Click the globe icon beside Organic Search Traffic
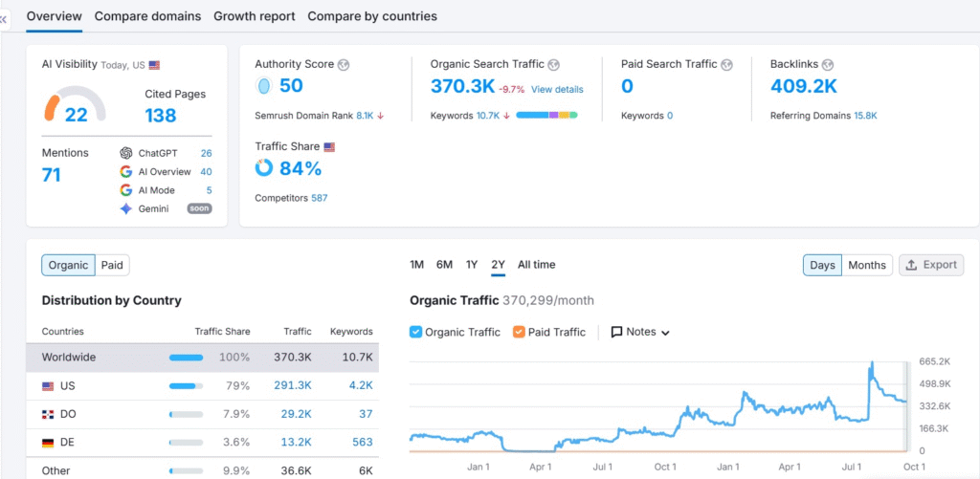Viewport: 980px width, 479px height. 553,65
